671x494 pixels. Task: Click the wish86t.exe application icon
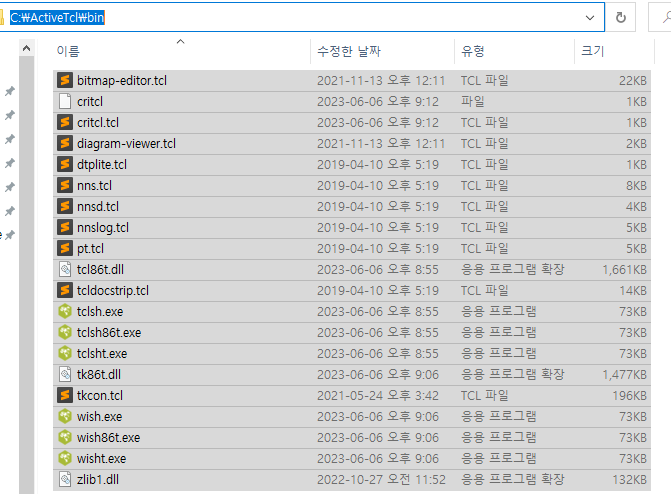65,437
